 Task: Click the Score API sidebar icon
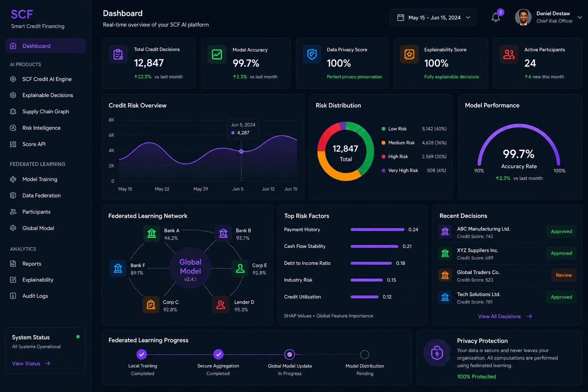pos(13,144)
